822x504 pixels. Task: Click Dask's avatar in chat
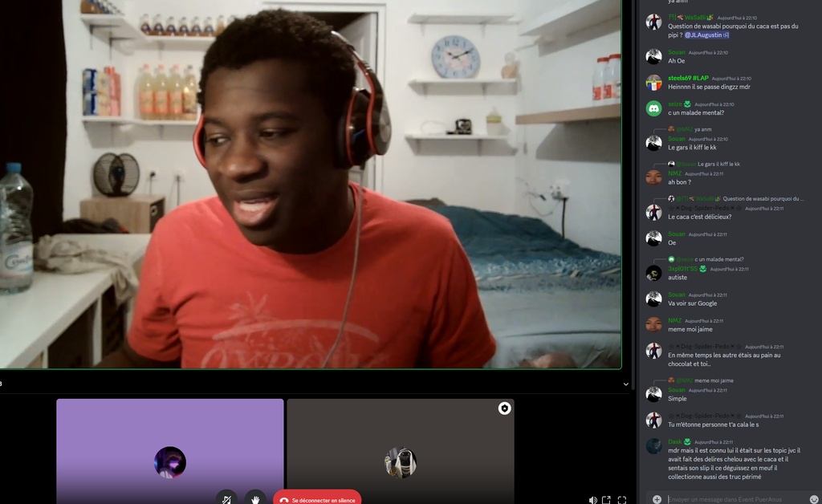tap(653, 446)
